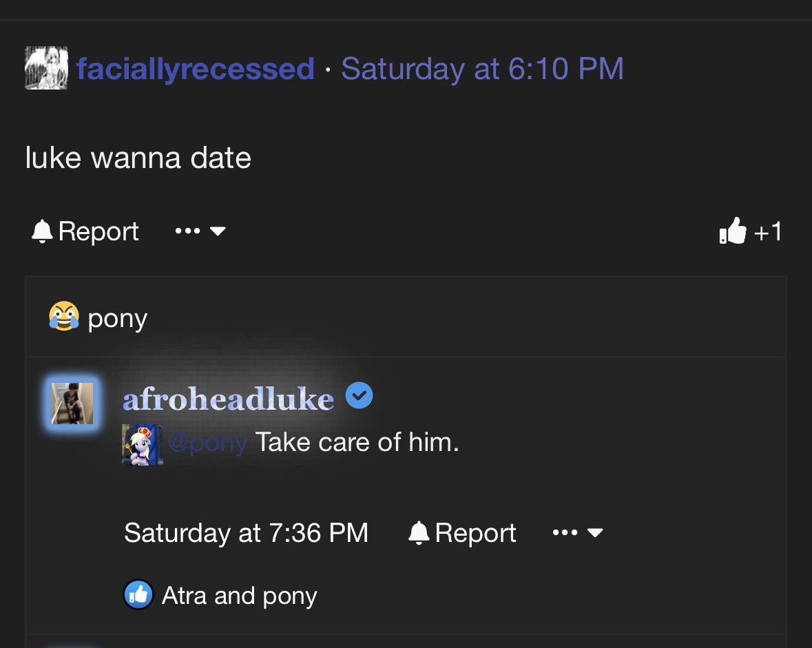Open faciallyrecessed's avatar image
The width and height of the screenshot is (812, 648).
click(47, 68)
